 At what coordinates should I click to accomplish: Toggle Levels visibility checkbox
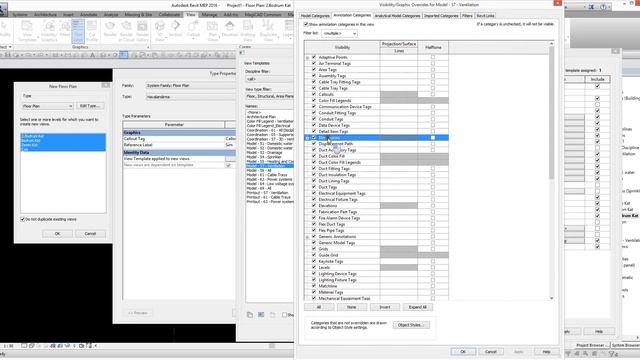(x=314, y=267)
